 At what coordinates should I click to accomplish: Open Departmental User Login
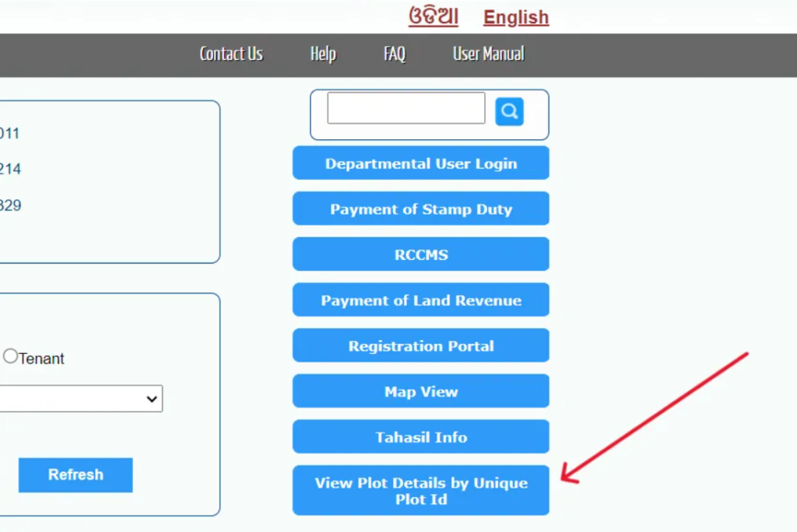pos(420,163)
